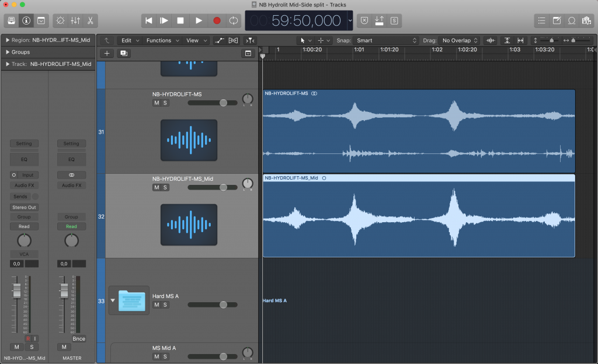The height and width of the screenshot is (364, 598).
Task: Collapse the Hard MS A folder track
Action: click(x=113, y=301)
